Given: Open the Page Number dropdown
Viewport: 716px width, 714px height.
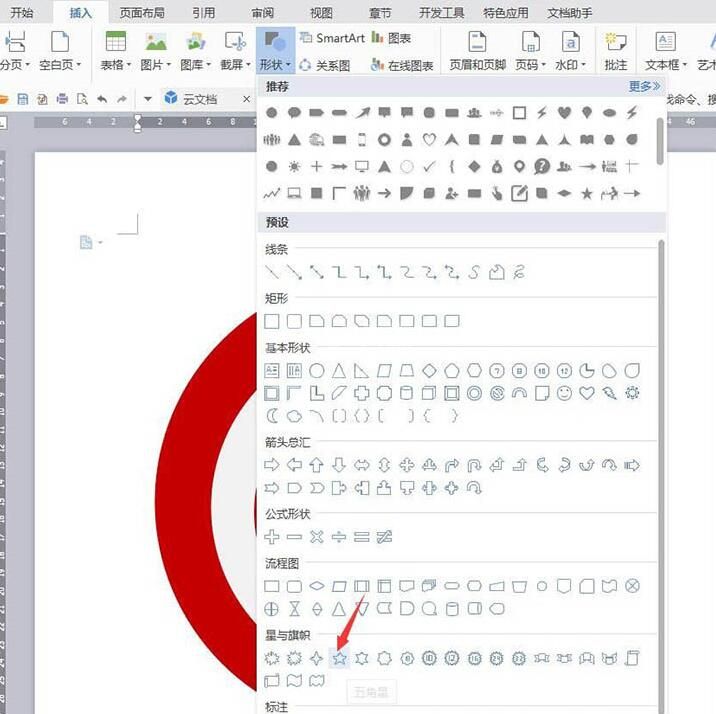Looking at the screenshot, I should click(531, 50).
